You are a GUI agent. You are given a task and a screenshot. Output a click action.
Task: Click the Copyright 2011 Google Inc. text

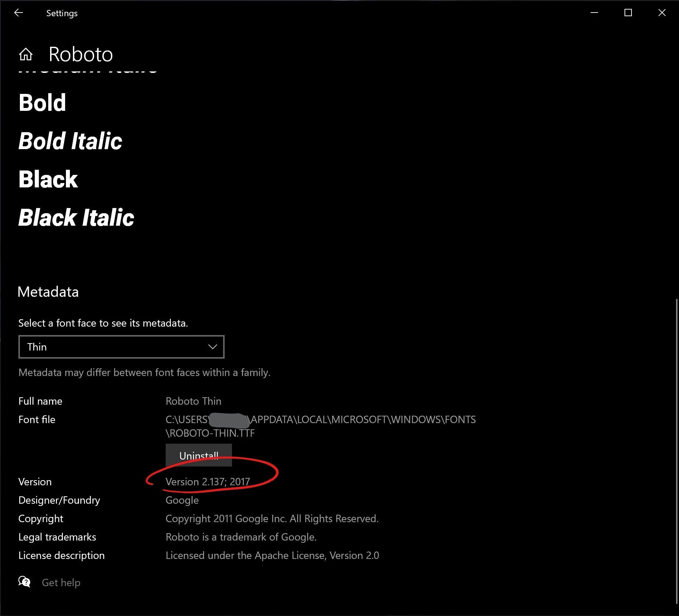[x=272, y=518]
